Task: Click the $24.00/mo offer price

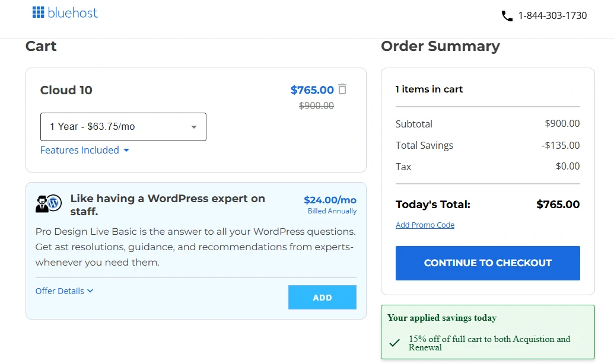Action: (330, 200)
